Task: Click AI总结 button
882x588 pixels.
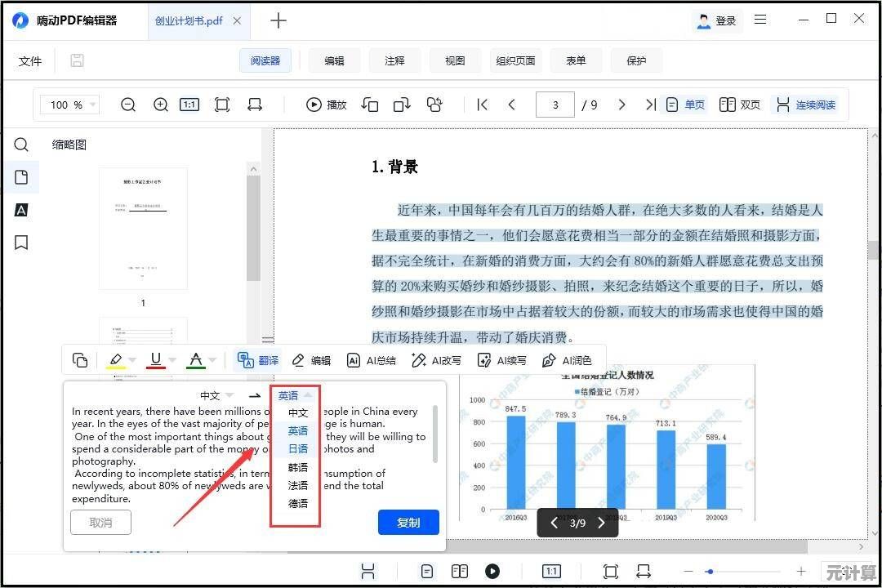Action: 372,360
